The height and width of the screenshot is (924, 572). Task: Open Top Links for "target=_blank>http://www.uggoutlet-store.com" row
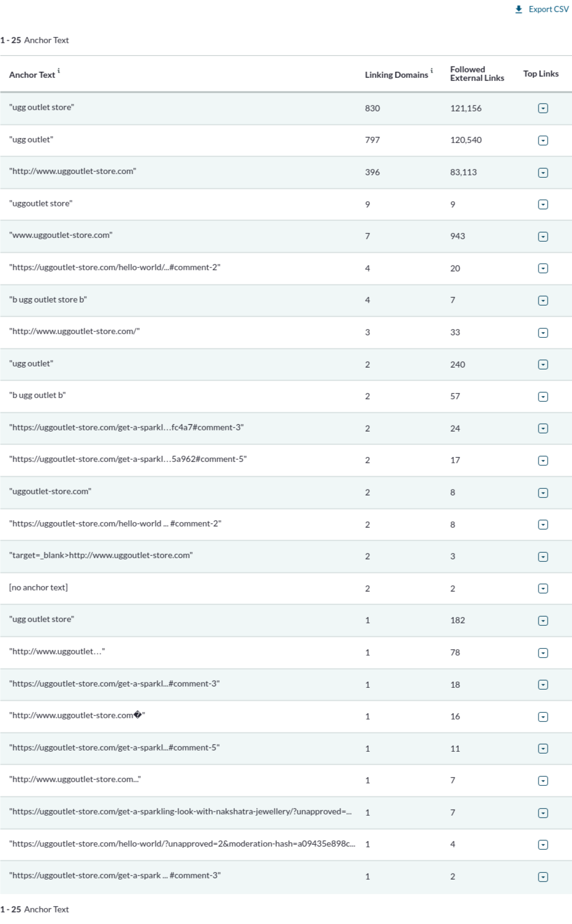(x=543, y=556)
